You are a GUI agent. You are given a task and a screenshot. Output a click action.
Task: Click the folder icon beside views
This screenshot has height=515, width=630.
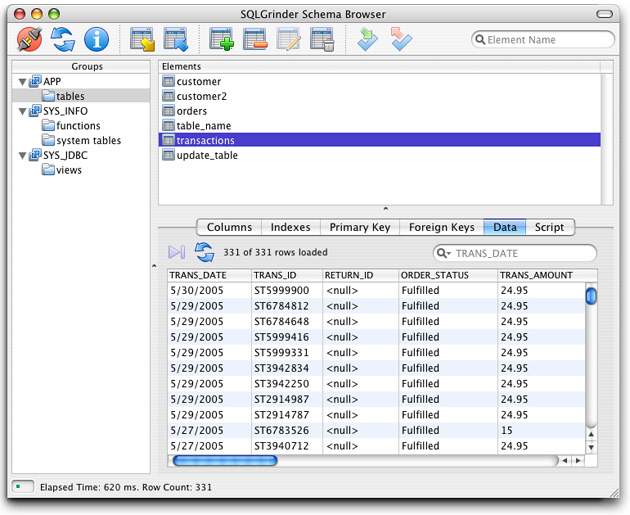coord(48,170)
